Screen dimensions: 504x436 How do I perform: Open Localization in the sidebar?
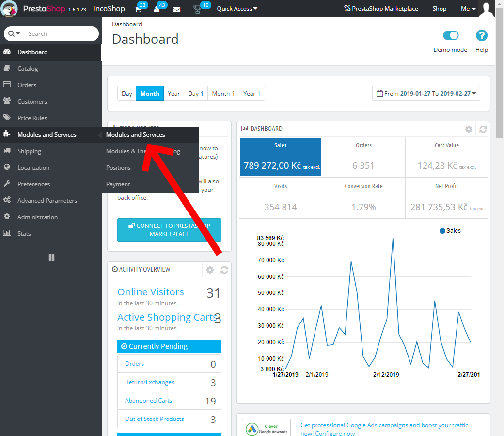(51, 167)
